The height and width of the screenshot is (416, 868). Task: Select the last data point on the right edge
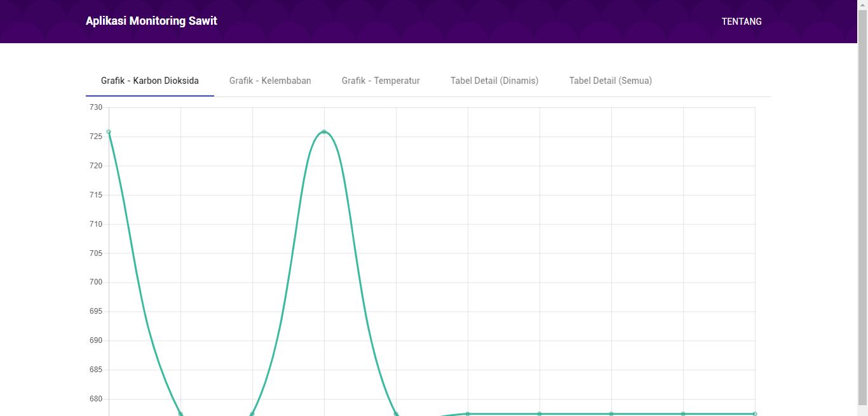pyautogui.click(x=755, y=413)
